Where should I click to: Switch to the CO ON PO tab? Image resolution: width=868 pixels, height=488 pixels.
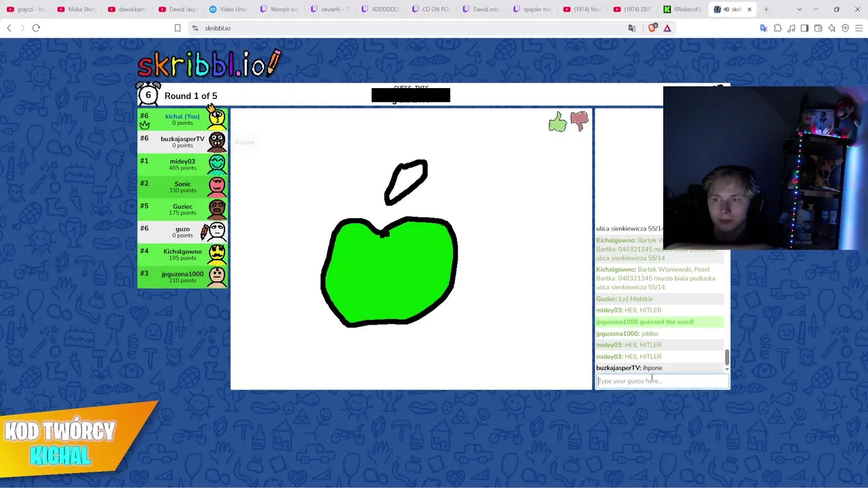point(432,9)
